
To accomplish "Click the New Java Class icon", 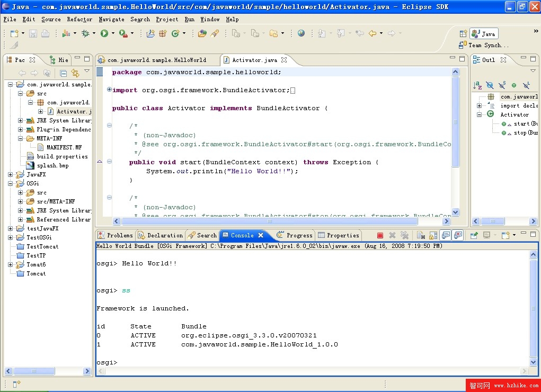I will 175,33.
